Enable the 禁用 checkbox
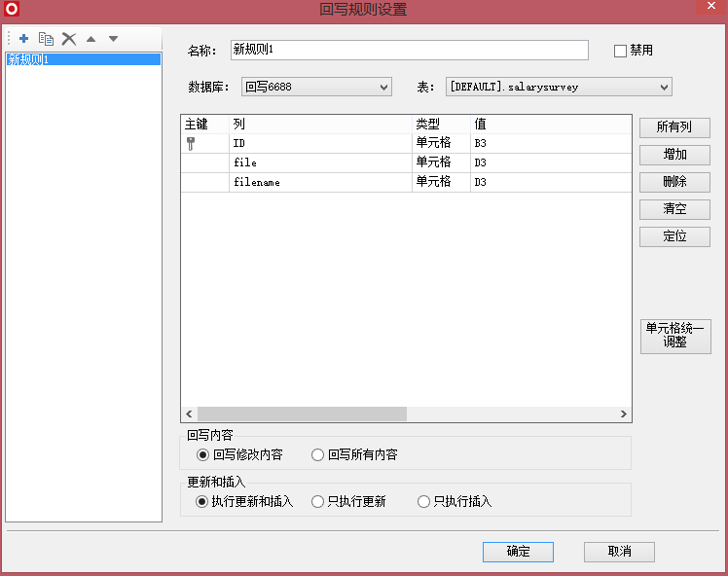The width and height of the screenshot is (728, 576). (620, 51)
